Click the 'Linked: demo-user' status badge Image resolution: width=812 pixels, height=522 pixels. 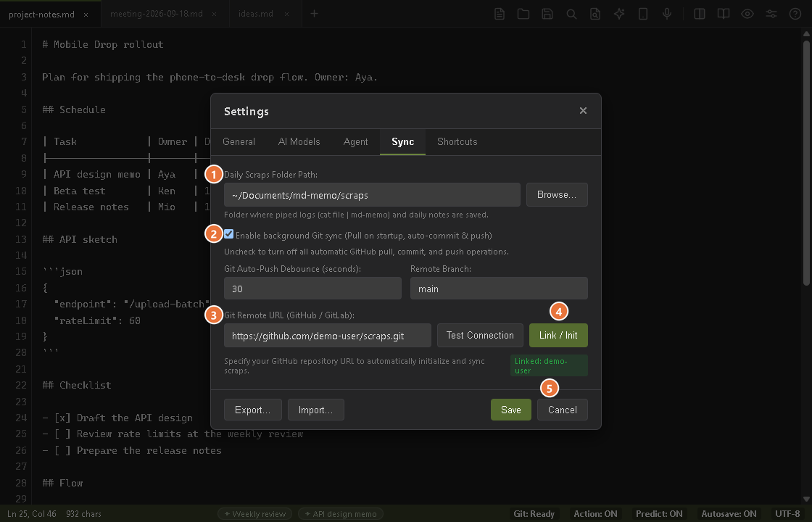point(549,365)
